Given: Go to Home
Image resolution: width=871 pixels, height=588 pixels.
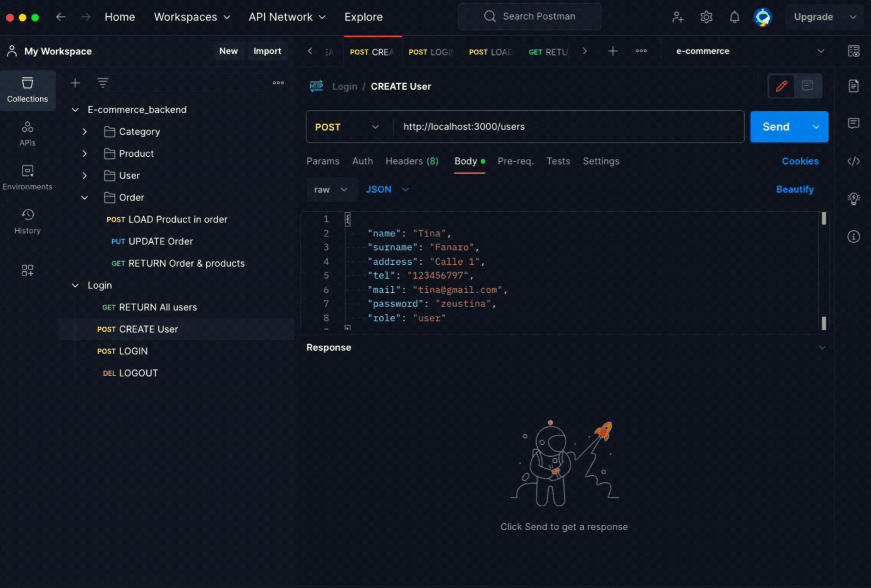Looking at the screenshot, I should (x=120, y=17).
